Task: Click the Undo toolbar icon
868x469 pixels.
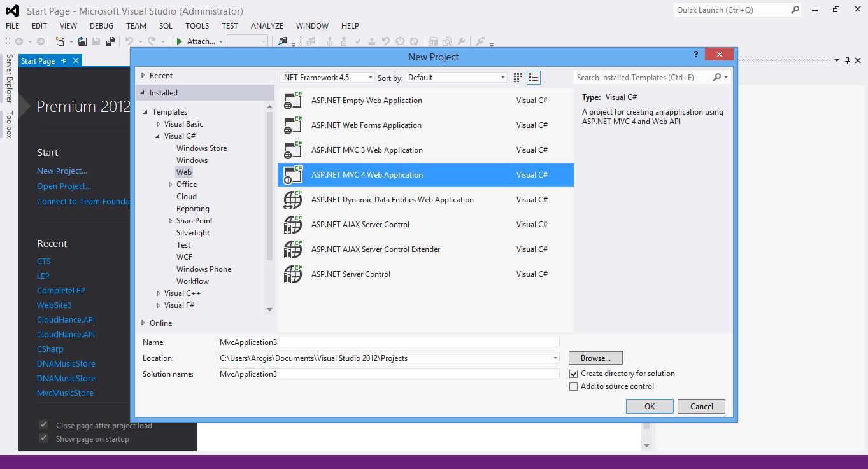Action: coord(128,41)
